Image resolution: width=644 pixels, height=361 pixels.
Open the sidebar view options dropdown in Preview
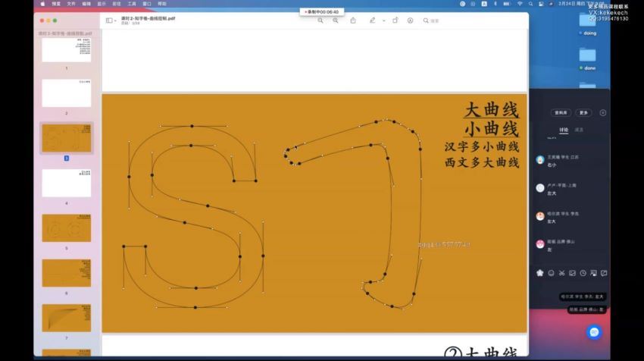pos(111,20)
